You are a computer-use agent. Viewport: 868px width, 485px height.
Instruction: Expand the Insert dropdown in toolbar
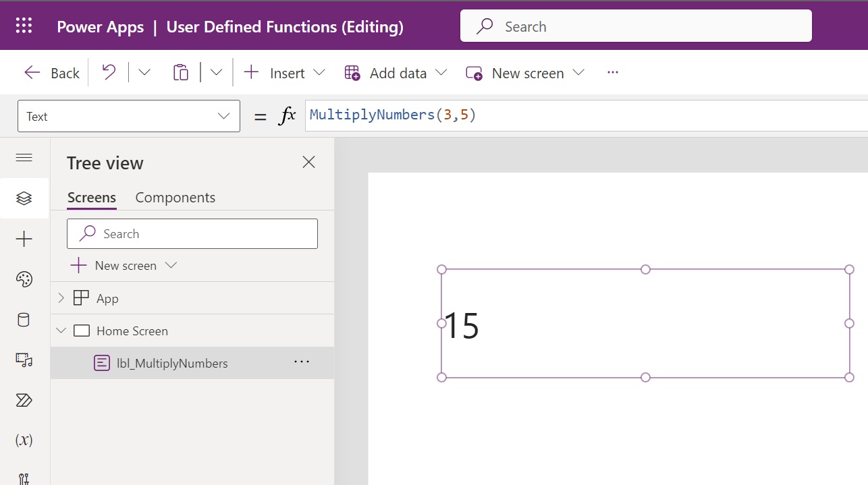tap(319, 72)
